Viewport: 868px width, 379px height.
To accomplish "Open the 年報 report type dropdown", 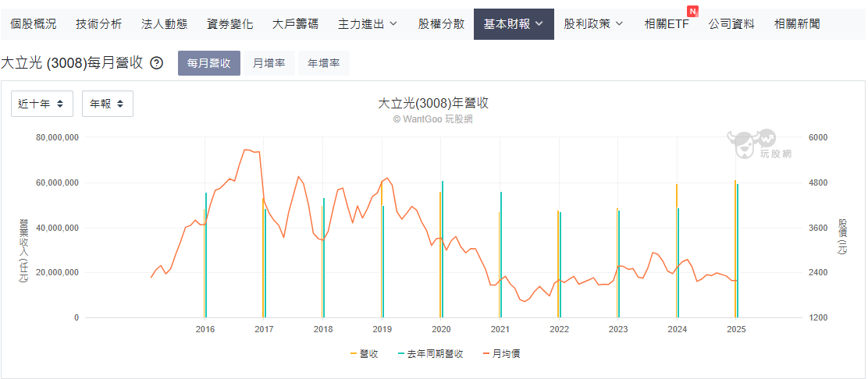I will coord(108,104).
